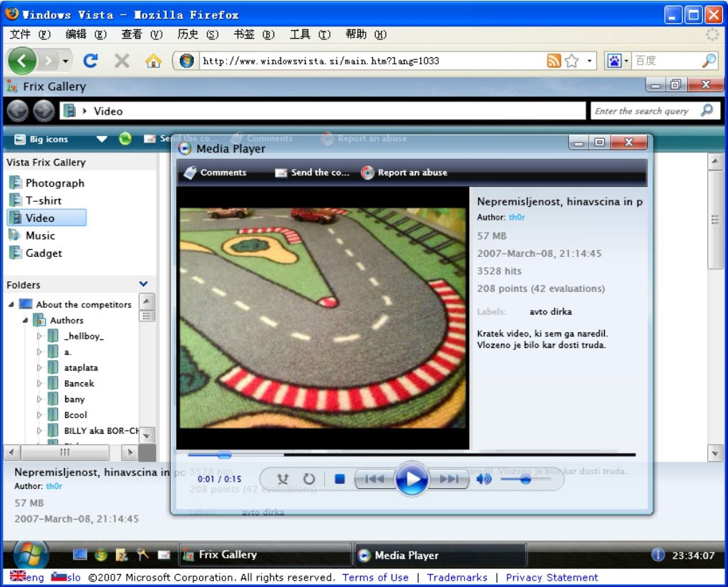Expand the Bancek author folder
728x587 pixels.
point(39,383)
